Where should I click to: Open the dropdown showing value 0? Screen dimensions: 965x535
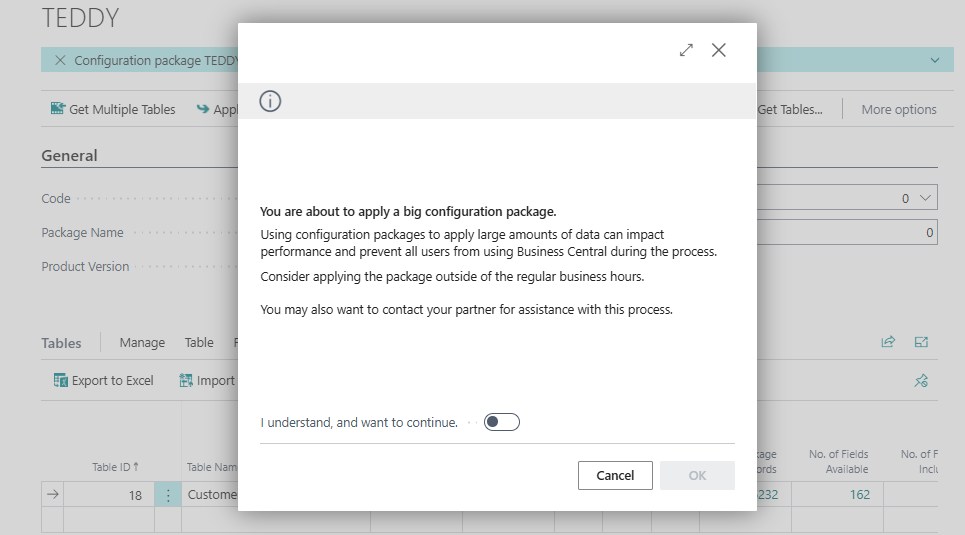pos(925,198)
